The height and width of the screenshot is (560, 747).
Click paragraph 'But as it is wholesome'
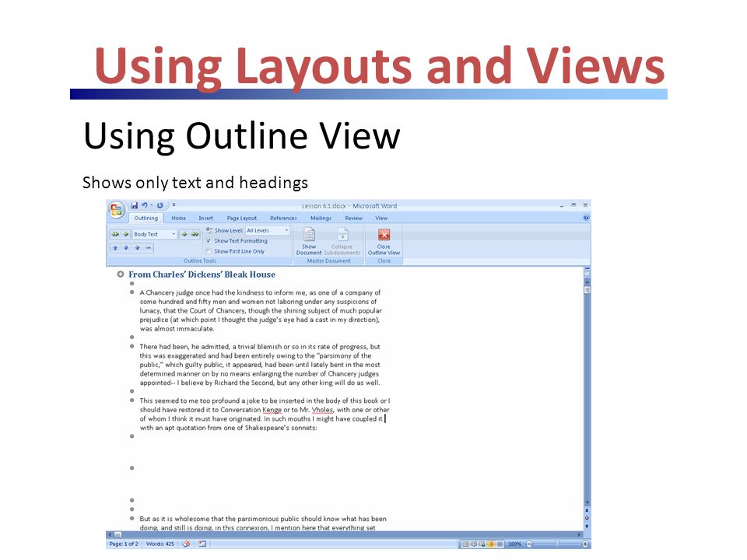coord(263,523)
